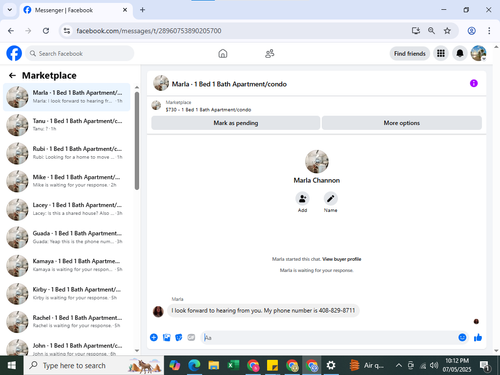Open more actions plus icon in composer
500x375 pixels.
pyautogui.click(x=154, y=338)
